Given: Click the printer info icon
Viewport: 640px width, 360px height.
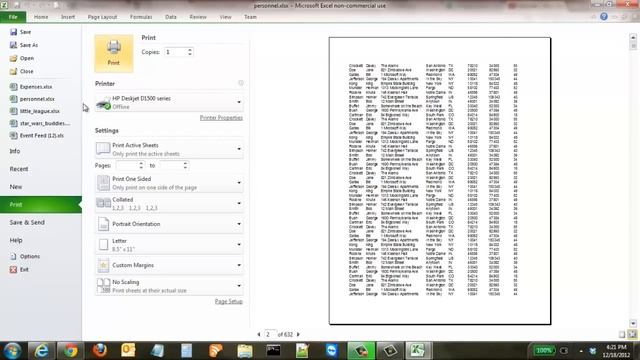Looking at the screenshot, I should (x=241, y=83).
